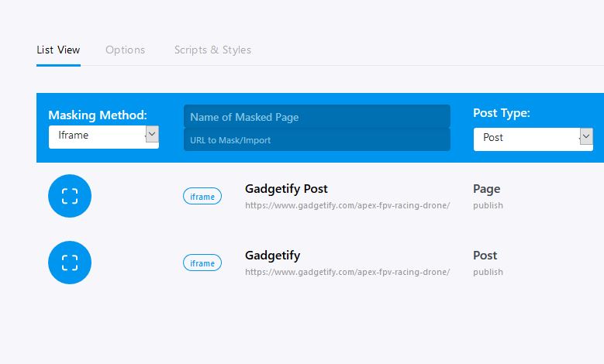
Task: Click the Gadgetify Post masked URL
Action: [347, 205]
